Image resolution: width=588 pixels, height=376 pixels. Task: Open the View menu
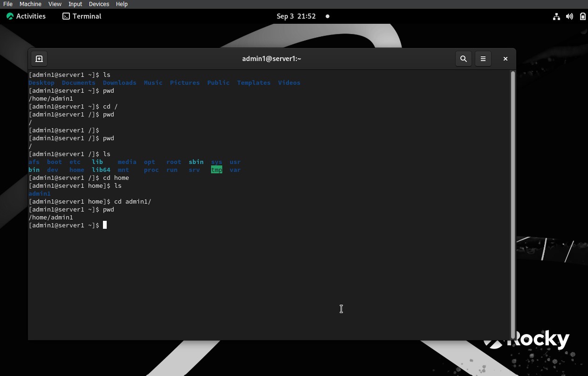55,4
